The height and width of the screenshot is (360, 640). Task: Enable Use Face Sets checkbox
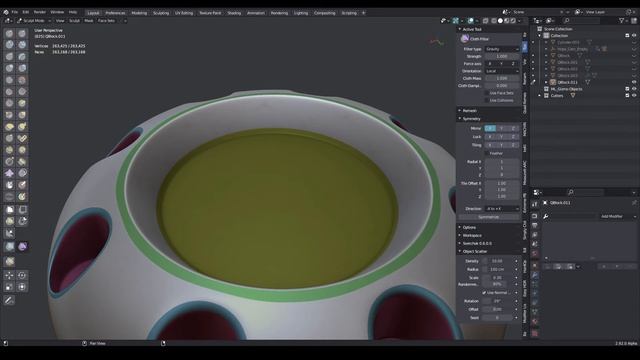point(487,93)
